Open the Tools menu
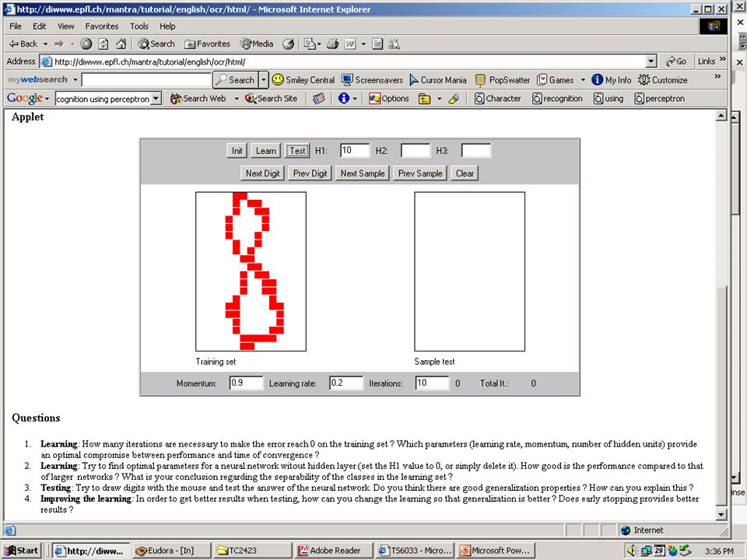The height and width of the screenshot is (560, 747). coord(139,26)
